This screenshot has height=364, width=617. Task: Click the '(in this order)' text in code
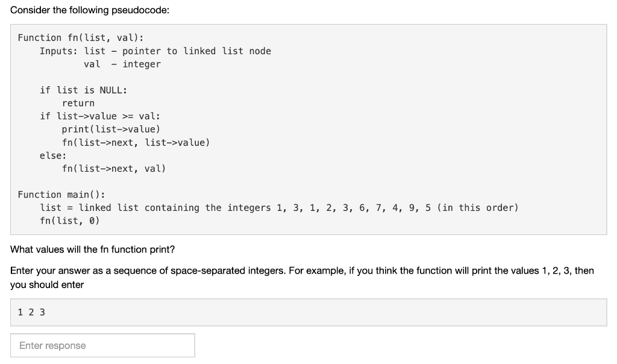(x=478, y=207)
